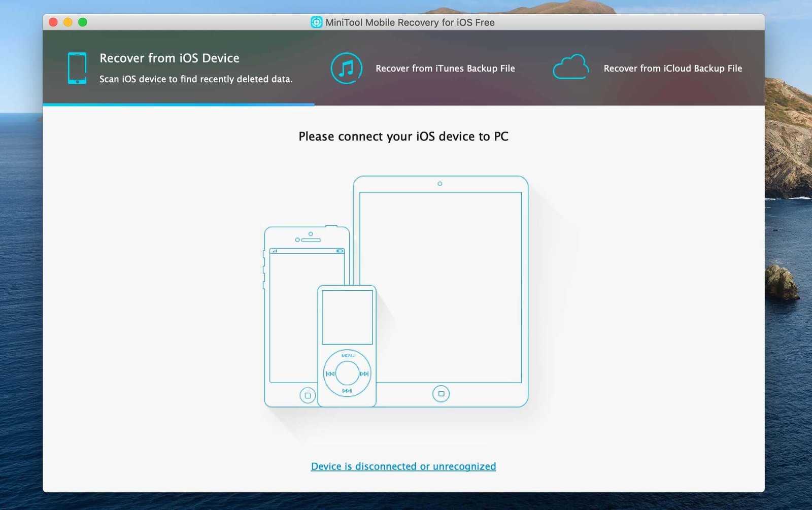Click 'Scan iOS device to find recently deleted data' text

196,79
